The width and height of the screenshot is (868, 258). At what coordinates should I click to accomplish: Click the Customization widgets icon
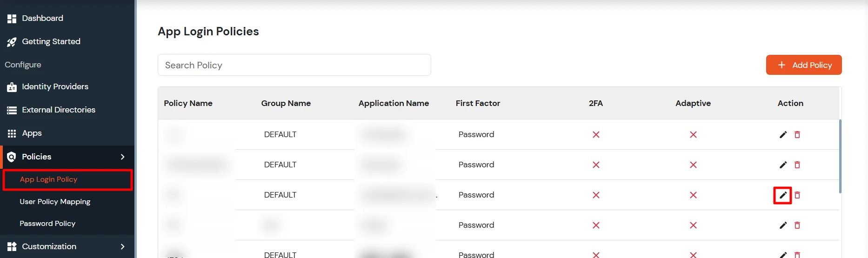(x=12, y=246)
